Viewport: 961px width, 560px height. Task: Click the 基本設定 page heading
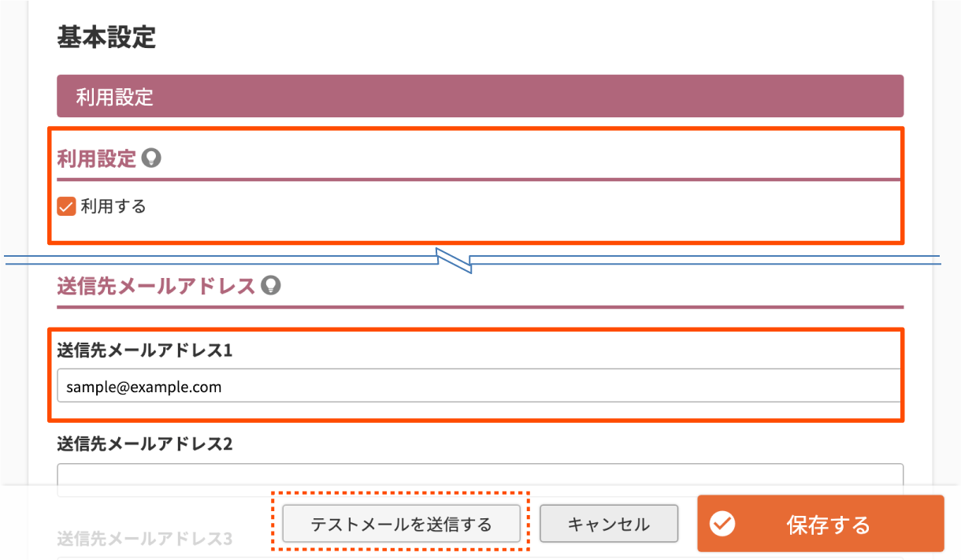tap(106, 38)
